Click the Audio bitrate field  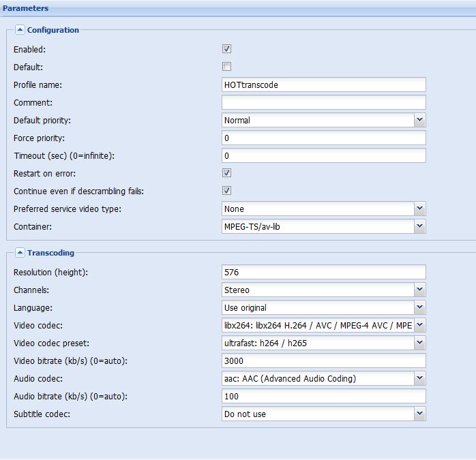[324, 396]
